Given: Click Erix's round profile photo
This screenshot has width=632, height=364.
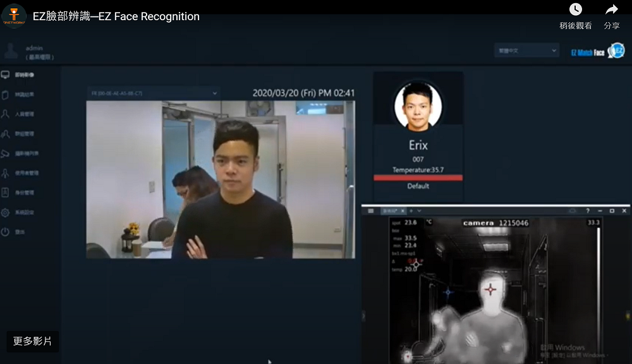Looking at the screenshot, I should pos(418,106).
